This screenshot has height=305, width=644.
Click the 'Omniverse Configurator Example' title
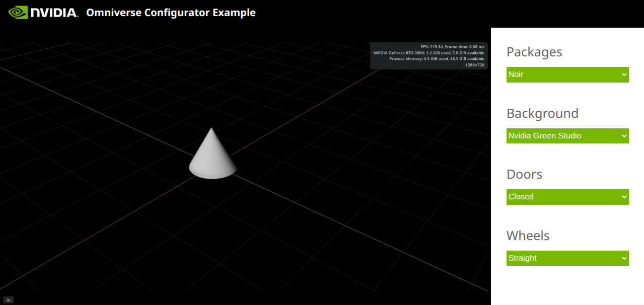tap(171, 13)
